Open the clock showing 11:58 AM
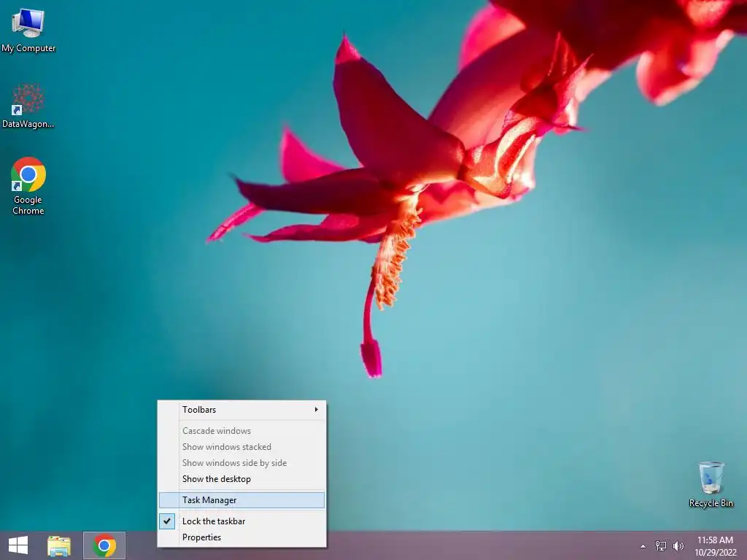The width and height of the screenshot is (747, 560). (715, 546)
